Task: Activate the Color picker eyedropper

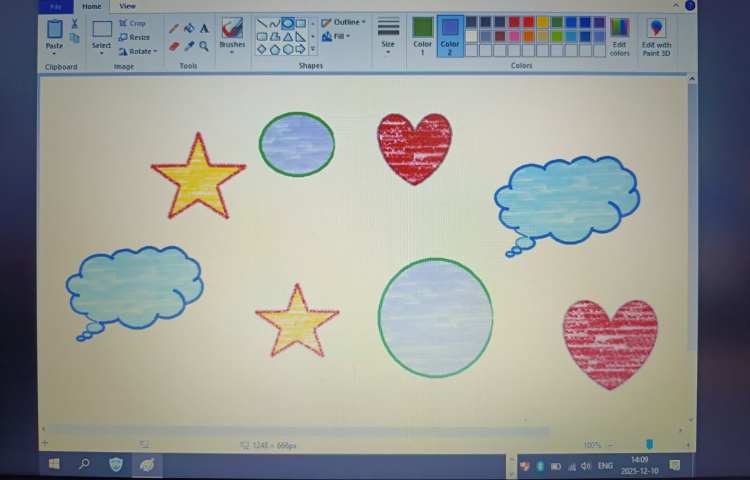Action: 189,45
